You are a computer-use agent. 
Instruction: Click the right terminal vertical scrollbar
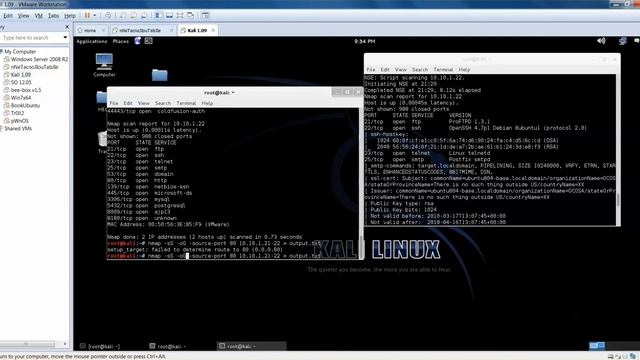tap(618, 149)
